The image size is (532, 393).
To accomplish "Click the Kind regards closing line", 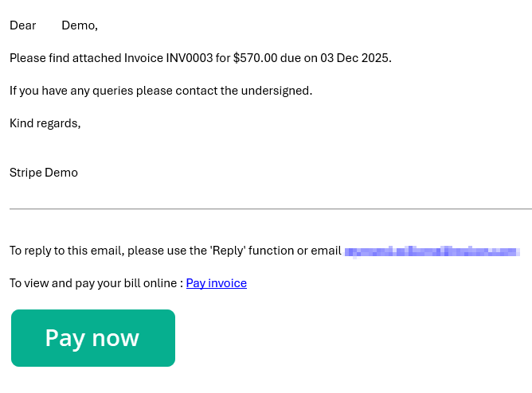I will (x=45, y=123).
